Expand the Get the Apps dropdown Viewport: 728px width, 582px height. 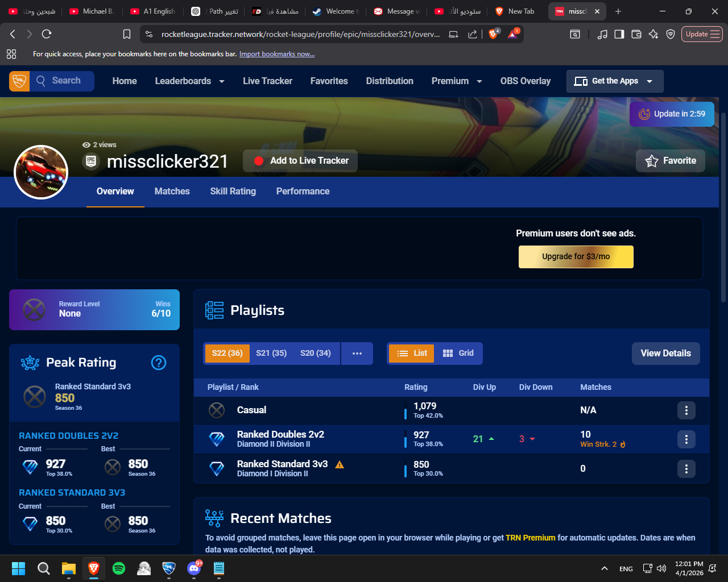(x=615, y=81)
